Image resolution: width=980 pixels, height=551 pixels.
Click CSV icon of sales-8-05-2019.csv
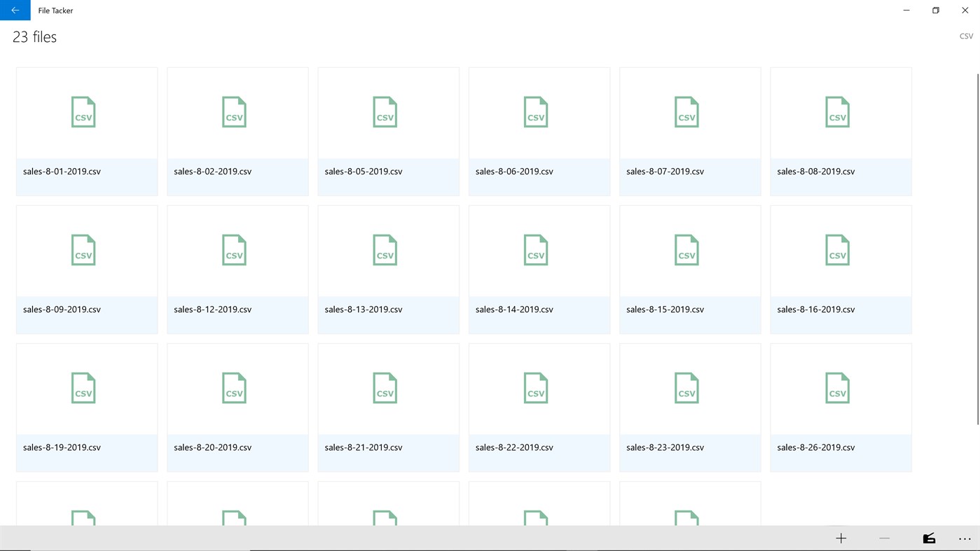click(385, 112)
